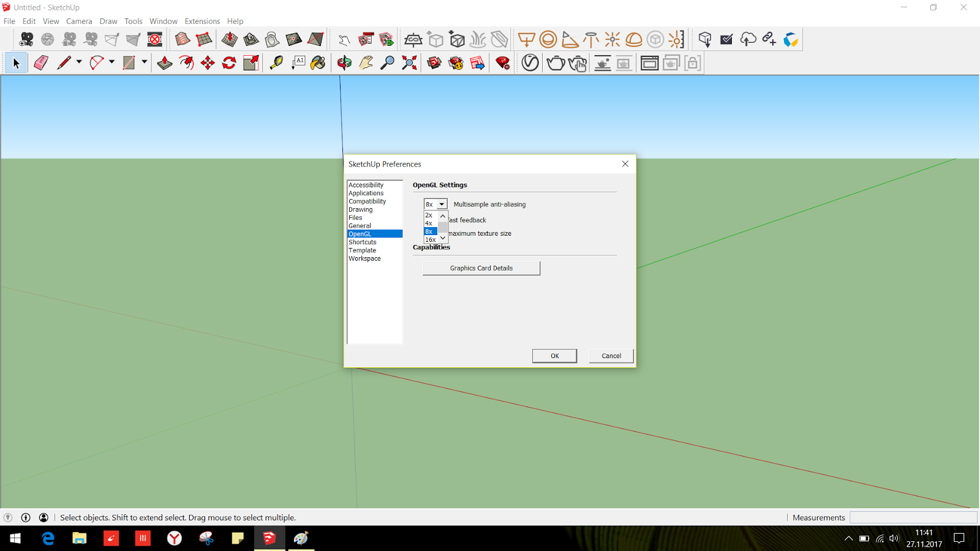Select the Paint Bucket tool
This screenshot has width=980, height=551.
click(318, 62)
